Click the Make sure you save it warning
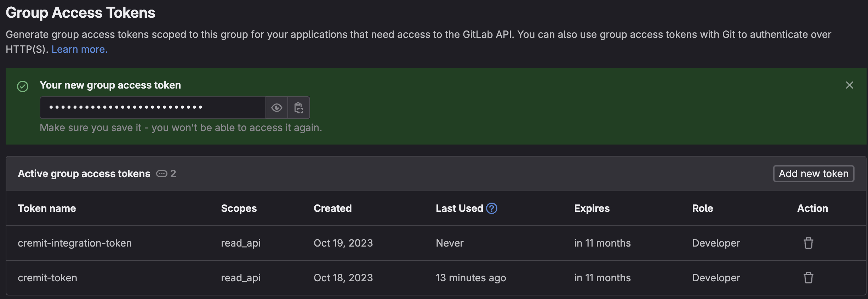The width and height of the screenshot is (868, 299). [181, 128]
